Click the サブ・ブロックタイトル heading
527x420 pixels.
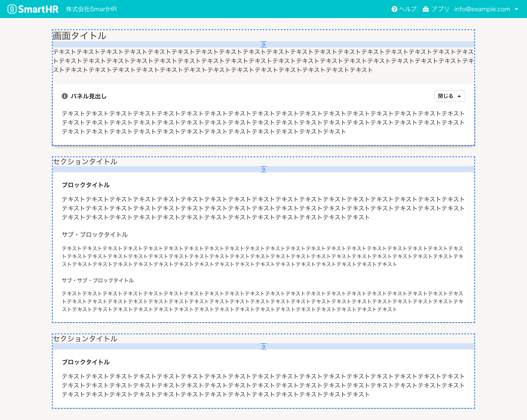pyautogui.click(x=95, y=234)
